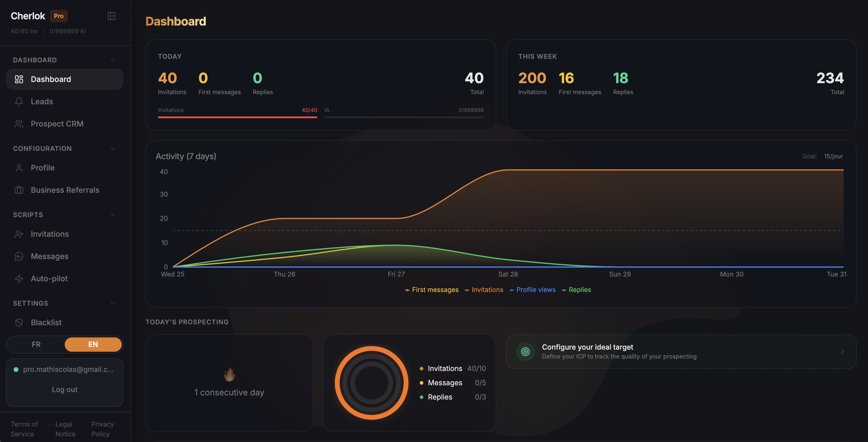Image resolution: width=868 pixels, height=442 pixels.
Task: Open the Privacy Policy link
Action: pyautogui.click(x=102, y=429)
